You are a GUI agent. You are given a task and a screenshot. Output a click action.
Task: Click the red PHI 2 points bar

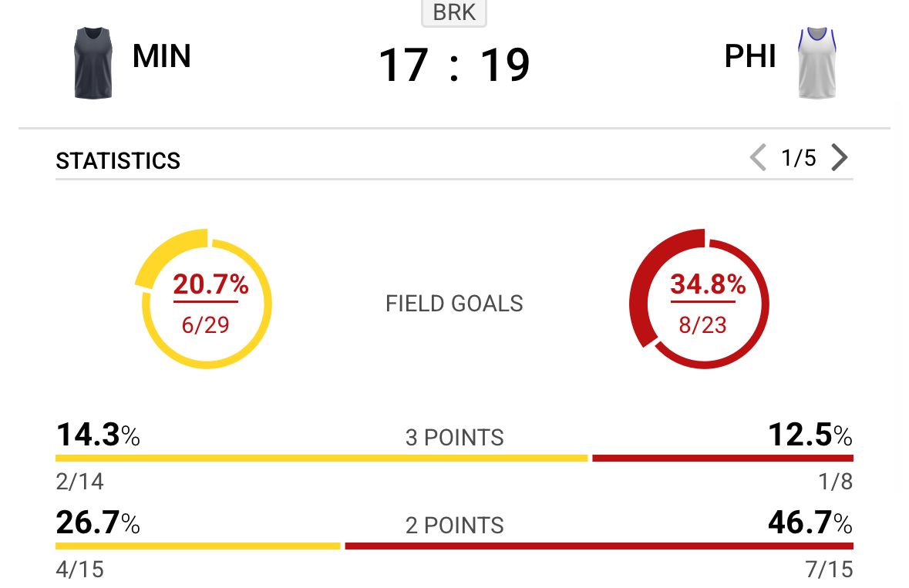[599, 546]
